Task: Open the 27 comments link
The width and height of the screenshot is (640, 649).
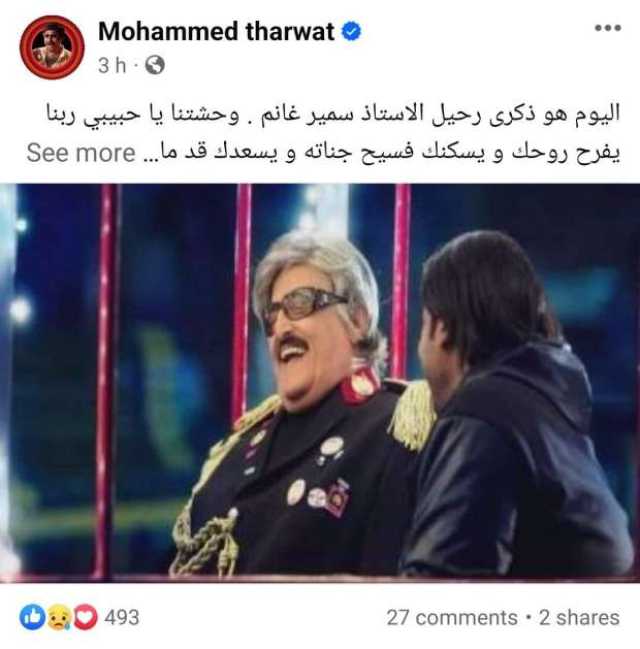Action: (452, 618)
